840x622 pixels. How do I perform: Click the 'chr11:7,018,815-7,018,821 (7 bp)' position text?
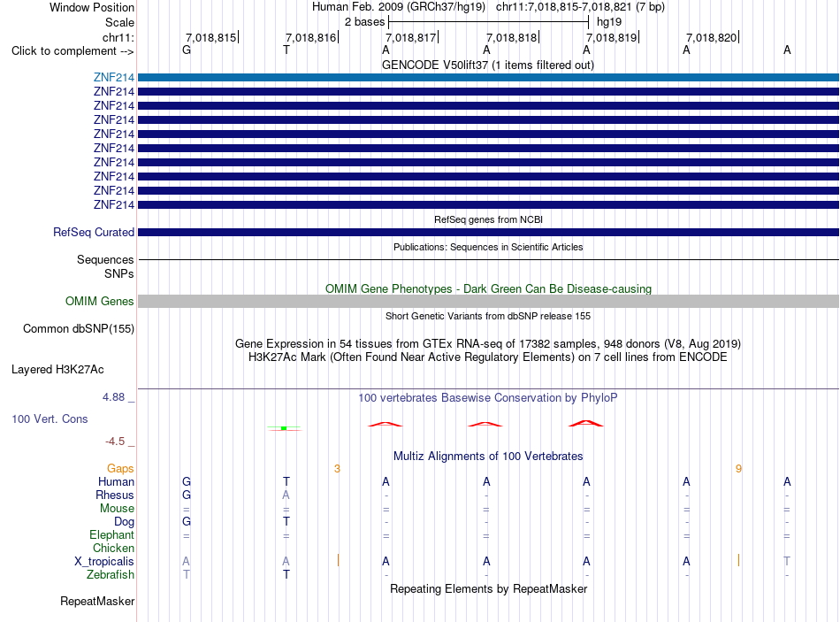[580, 7]
